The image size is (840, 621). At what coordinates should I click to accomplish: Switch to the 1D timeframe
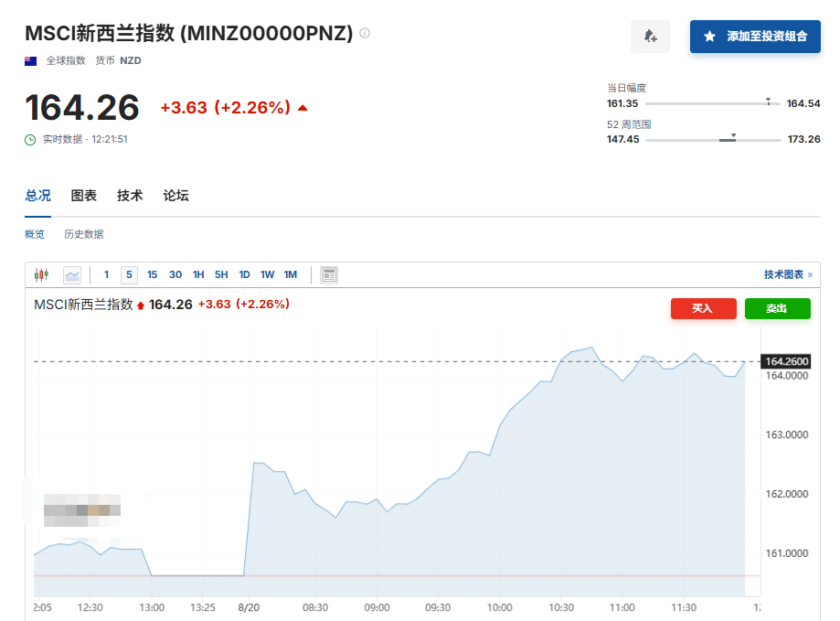243,274
